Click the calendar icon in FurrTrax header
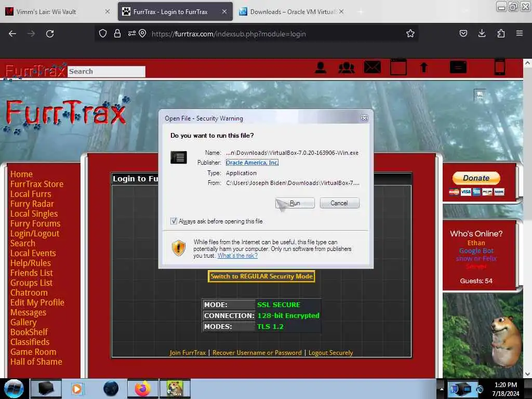The width and height of the screenshot is (532, 399). coord(398,67)
